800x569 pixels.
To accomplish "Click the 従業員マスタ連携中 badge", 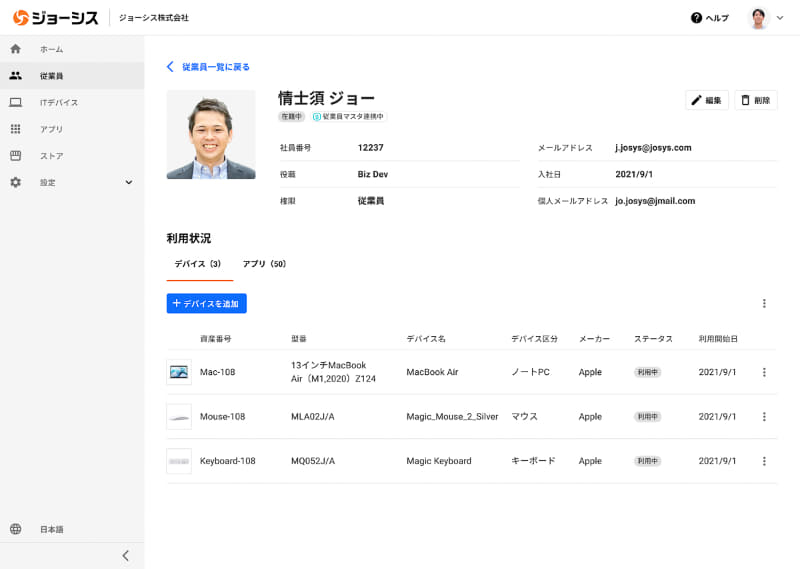I will (x=349, y=116).
